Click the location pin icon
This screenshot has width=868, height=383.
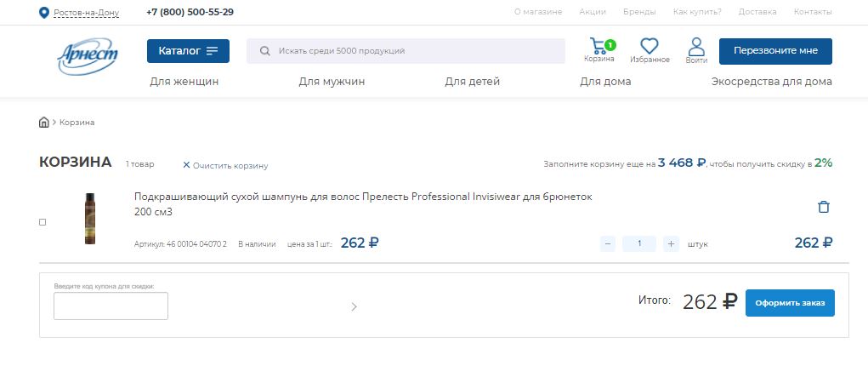pos(44,13)
